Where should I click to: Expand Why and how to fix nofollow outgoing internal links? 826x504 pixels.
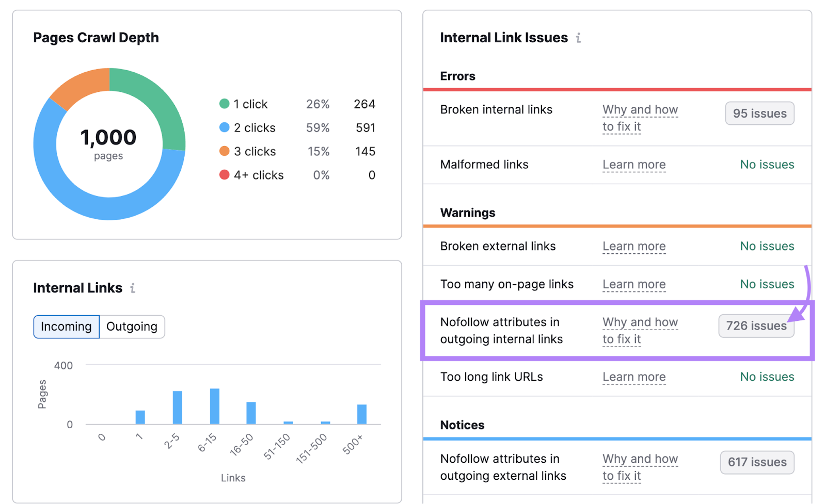640,330
